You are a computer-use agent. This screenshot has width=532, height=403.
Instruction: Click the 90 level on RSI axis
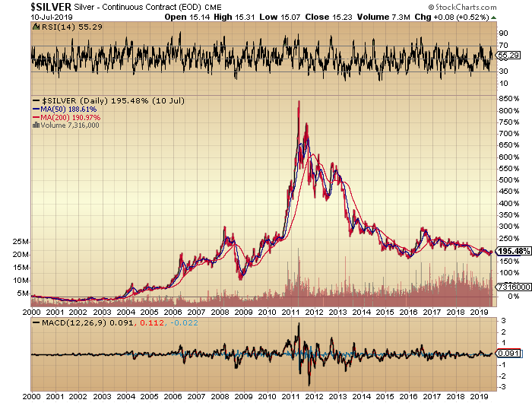coord(503,33)
